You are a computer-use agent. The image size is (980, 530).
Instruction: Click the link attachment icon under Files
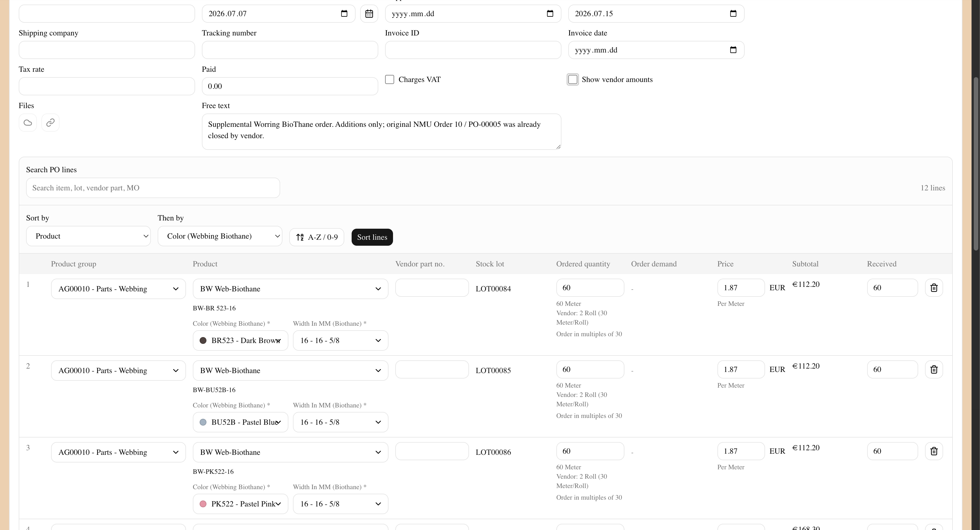click(50, 123)
